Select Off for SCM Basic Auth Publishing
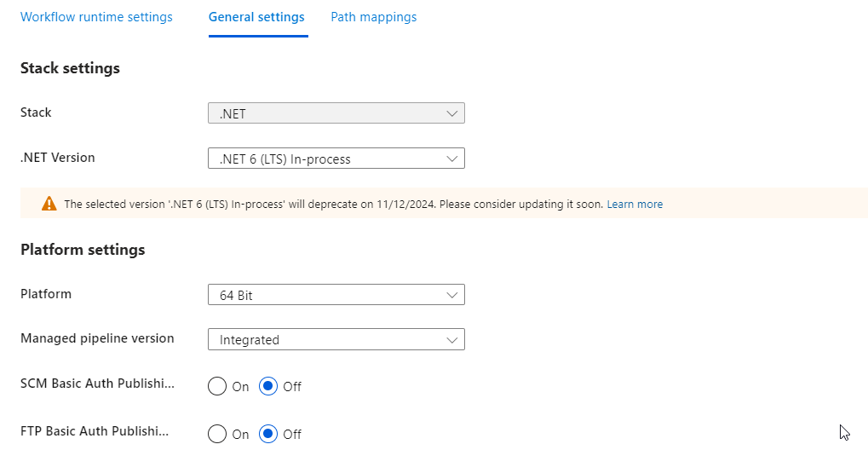The height and width of the screenshot is (450, 868). click(268, 386)
